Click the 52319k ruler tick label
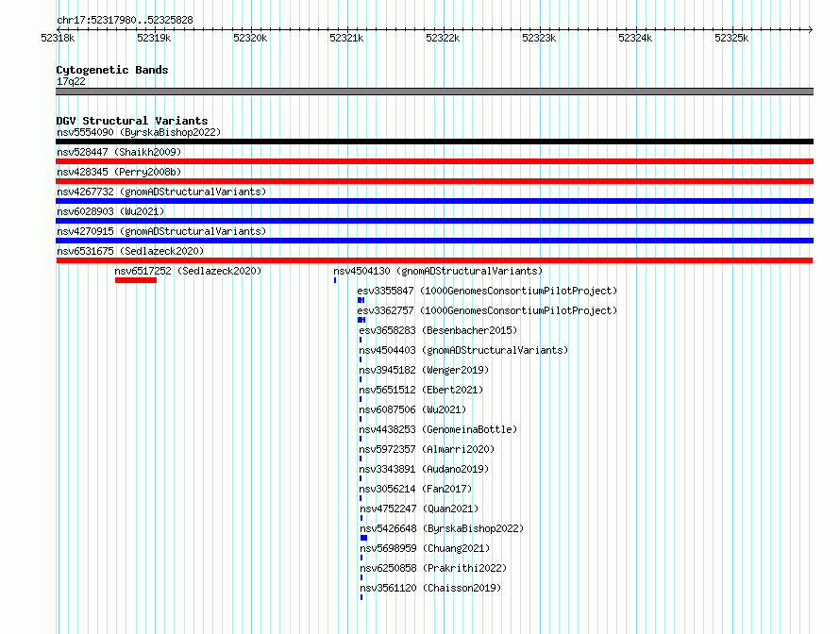 click(154, 38)
